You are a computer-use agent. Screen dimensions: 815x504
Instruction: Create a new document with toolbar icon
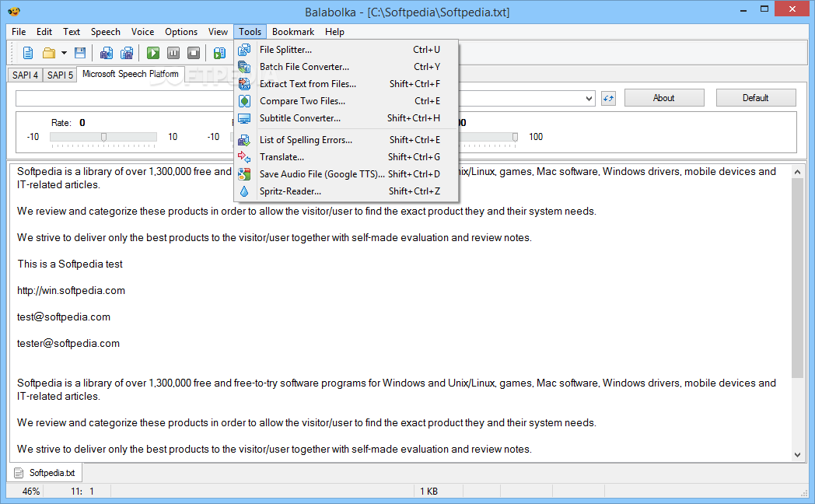(28, 53)
